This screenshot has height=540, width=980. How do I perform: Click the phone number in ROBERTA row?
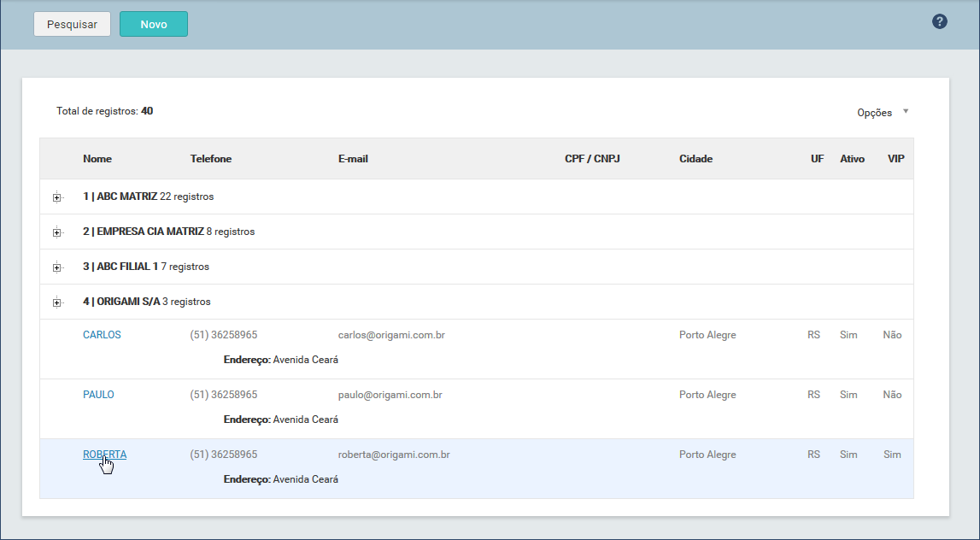(x=224, y=455)
